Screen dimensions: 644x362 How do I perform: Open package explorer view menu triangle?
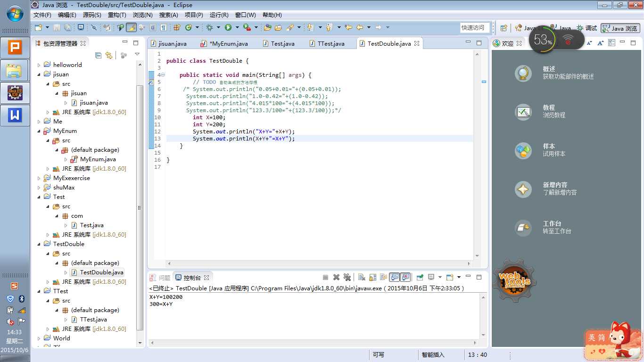[137, 55]
